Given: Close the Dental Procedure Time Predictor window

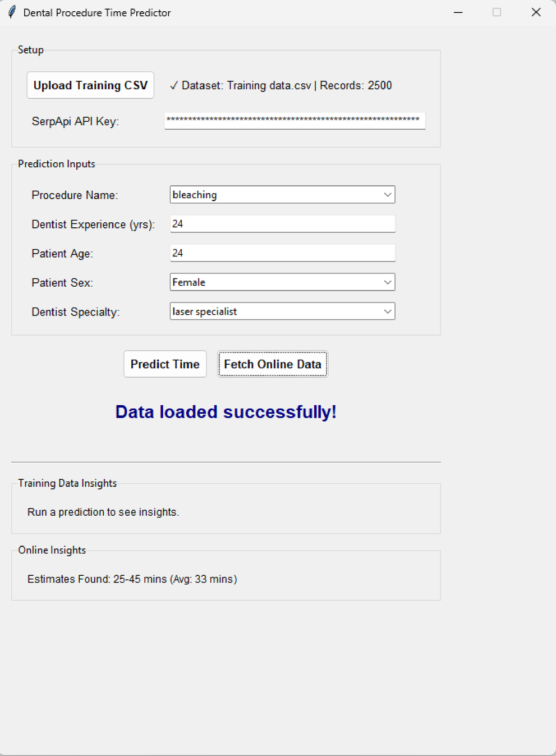Looking at the screenshot, I should coord(536,12).
